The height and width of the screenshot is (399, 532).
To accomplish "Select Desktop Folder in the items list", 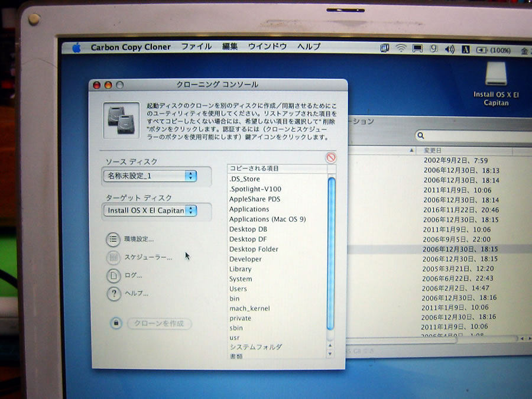I will click(x=254, y=249).
